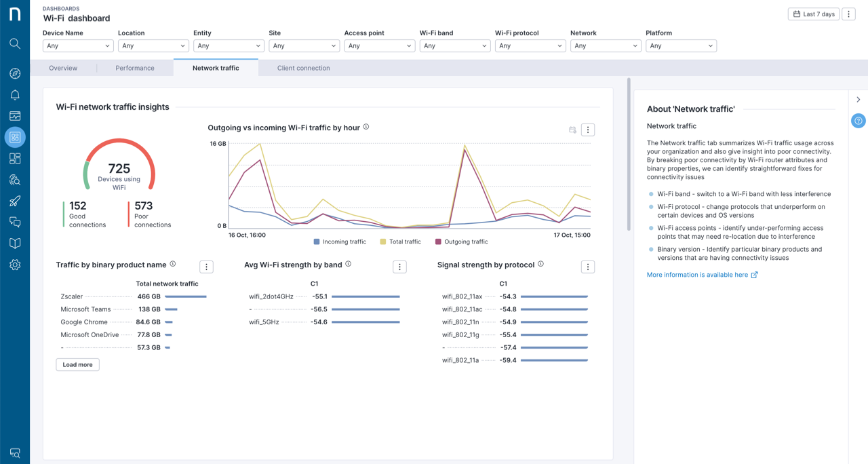This screenshot has height=464, width=868.
Task: Open the Library book icon in the sidebar
Action: tap(15, 243)
